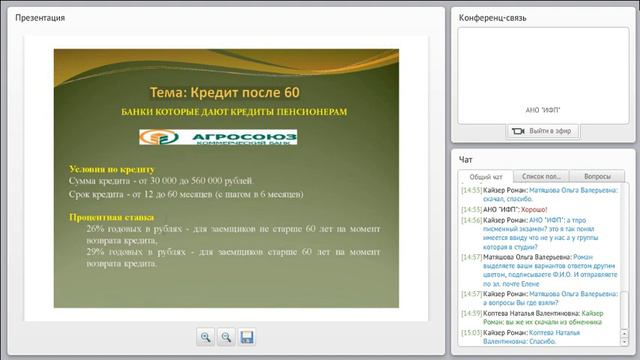Click the 14:59 message from Коптева Наталья Валентиновна

click(532, 318)
